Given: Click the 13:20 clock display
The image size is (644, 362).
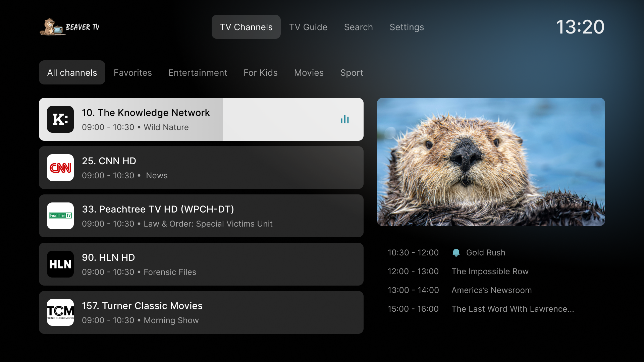Looking at the screenshot, I should coord(580,27).
